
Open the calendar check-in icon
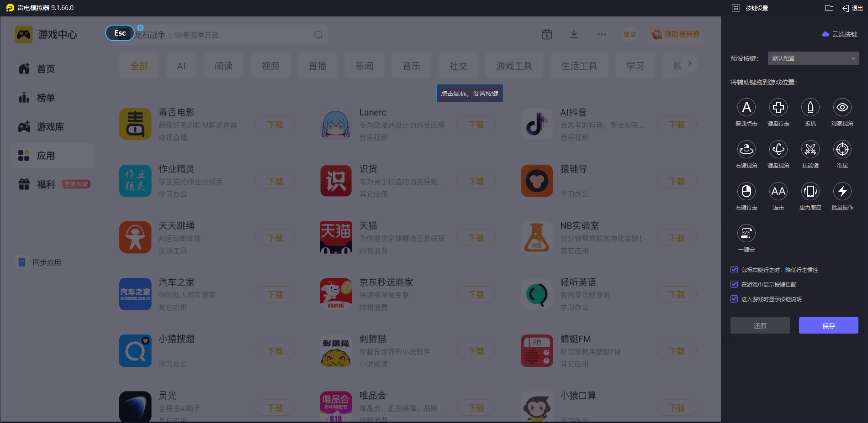click(x=547, y=34)
